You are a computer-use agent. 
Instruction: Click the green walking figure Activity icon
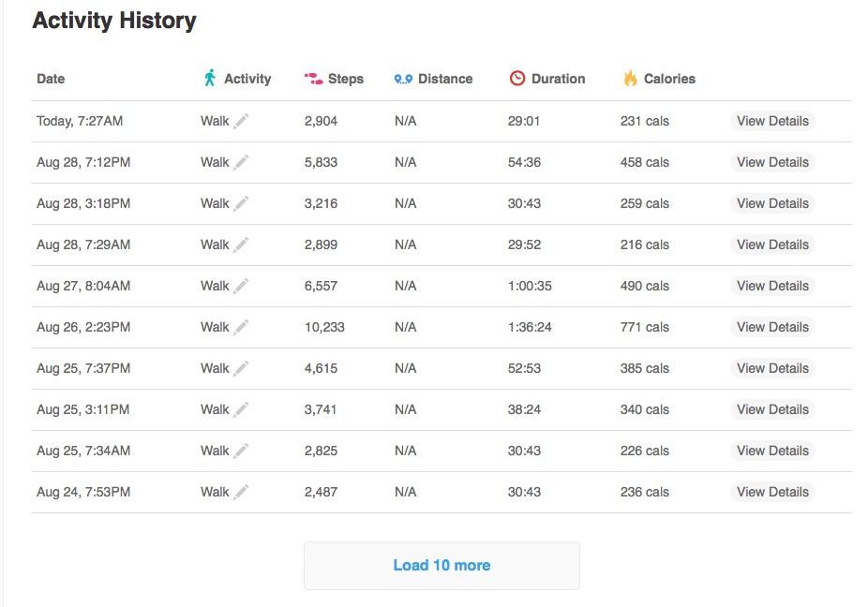pyautogui.click(x=209, y=78)
